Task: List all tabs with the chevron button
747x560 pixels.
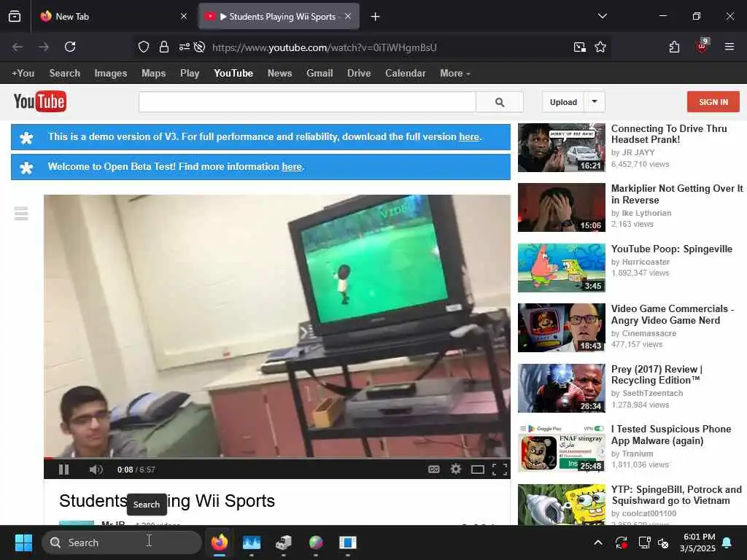Action: [x=602, y=16]
